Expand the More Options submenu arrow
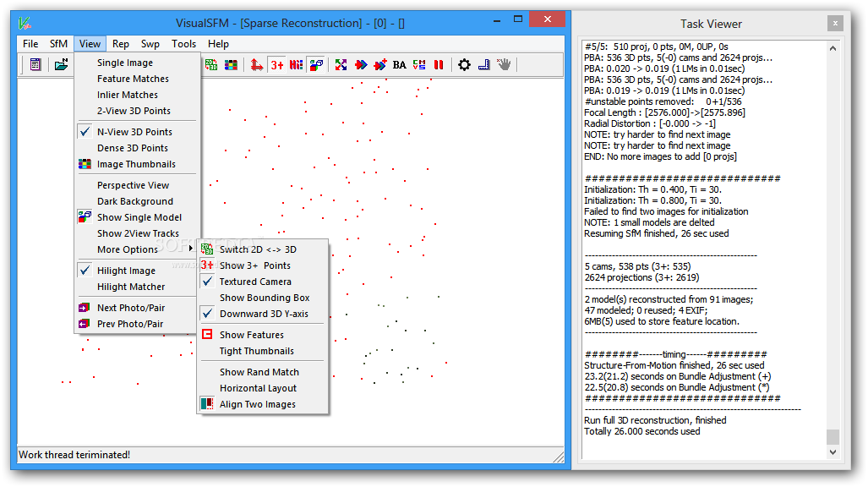 [191, 249]
